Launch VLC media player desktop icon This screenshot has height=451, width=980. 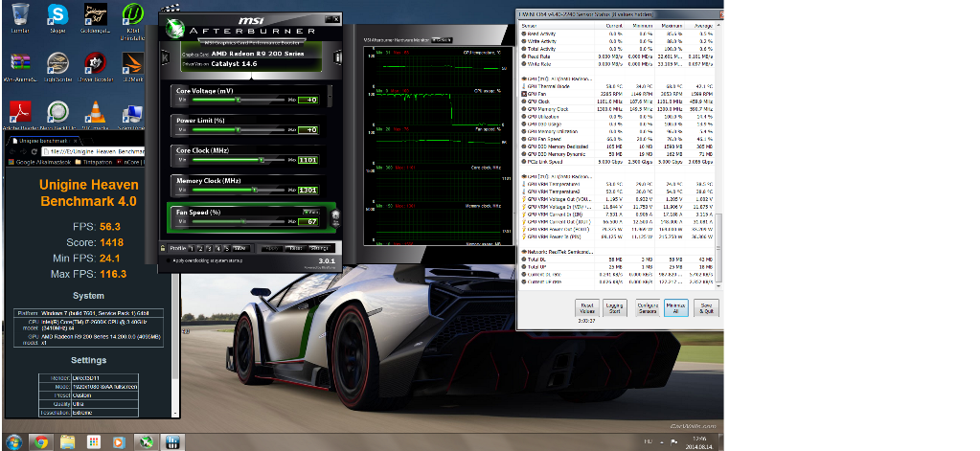95,116
